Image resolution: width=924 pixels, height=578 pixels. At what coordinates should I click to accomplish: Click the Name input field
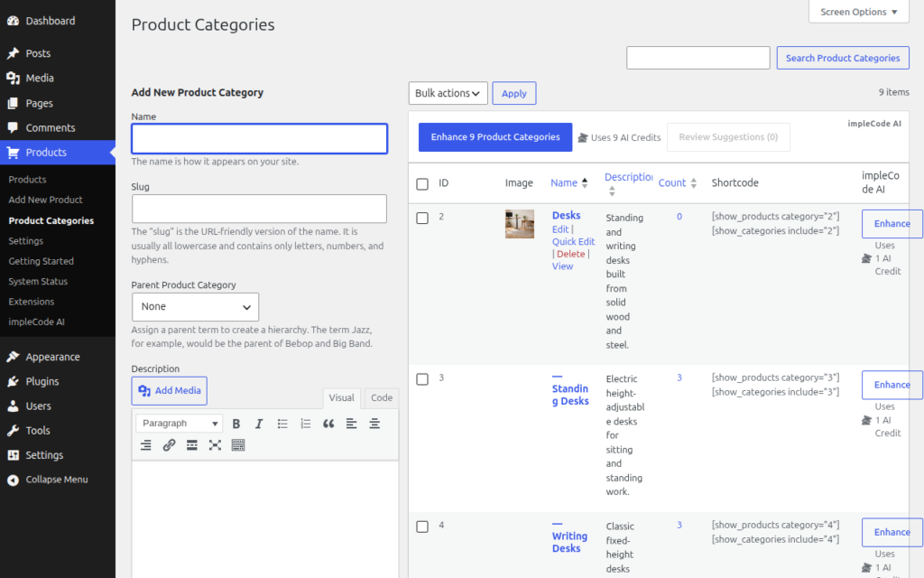tap(259, 138)
